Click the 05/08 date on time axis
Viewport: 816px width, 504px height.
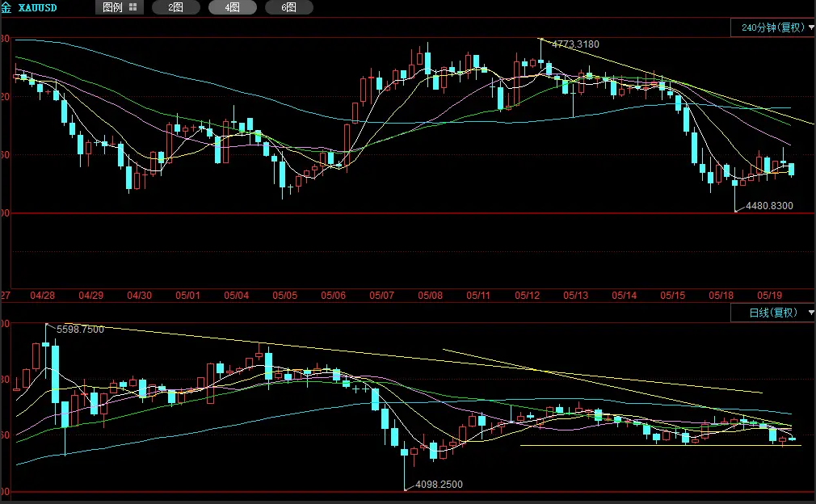(430, 296)
